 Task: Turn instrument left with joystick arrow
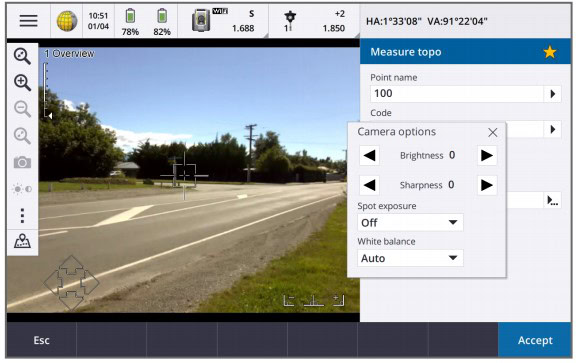click(52, 283)
